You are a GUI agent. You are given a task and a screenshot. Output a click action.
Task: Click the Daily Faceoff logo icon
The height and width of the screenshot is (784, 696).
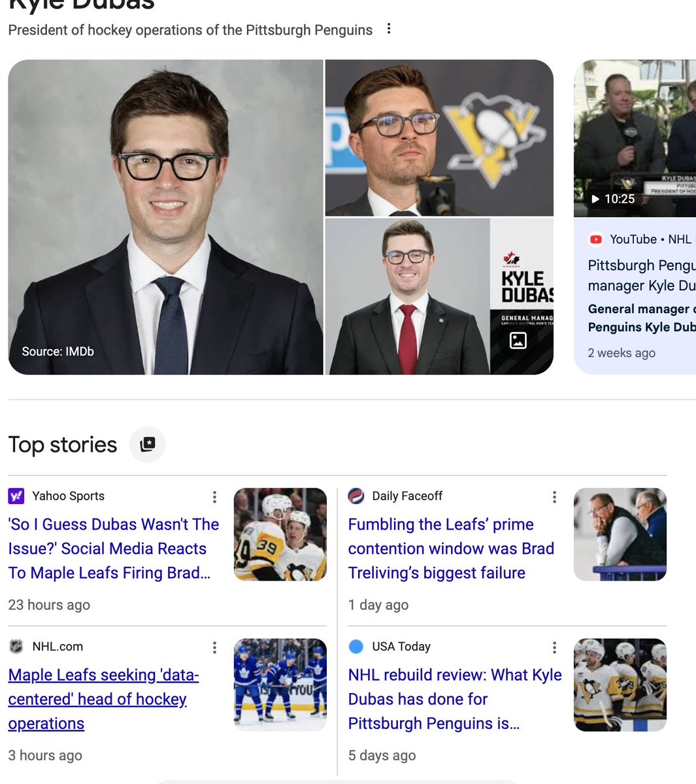tap(356, 496)
